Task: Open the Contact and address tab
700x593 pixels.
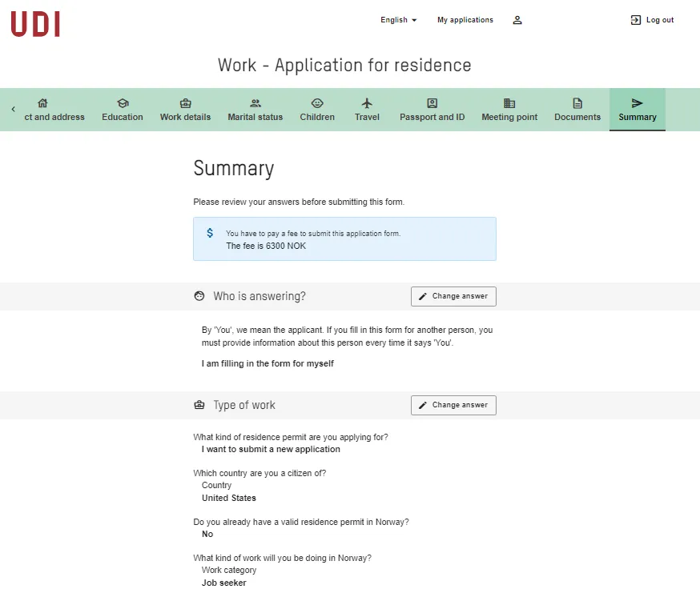Action: (54, 110)
